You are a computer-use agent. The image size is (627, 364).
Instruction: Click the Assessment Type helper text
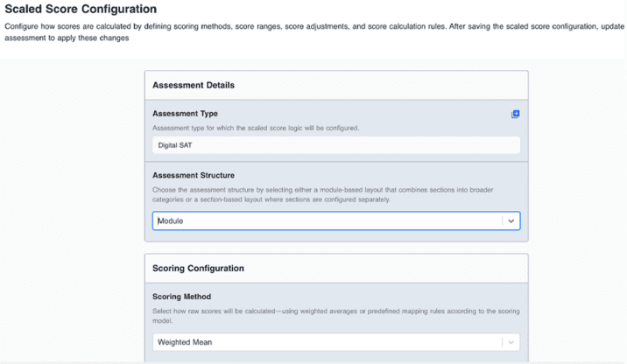[x=256, y=128]
